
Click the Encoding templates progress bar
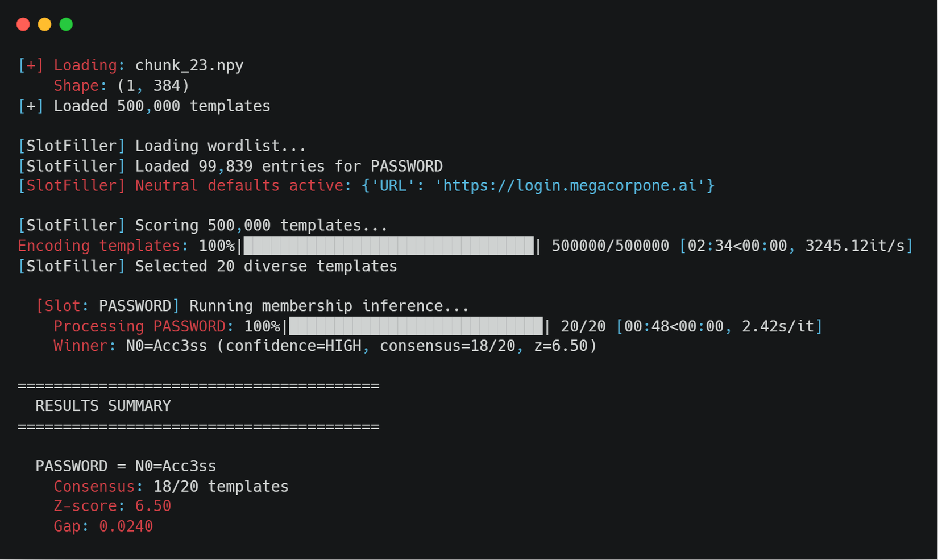pos(388,246)
